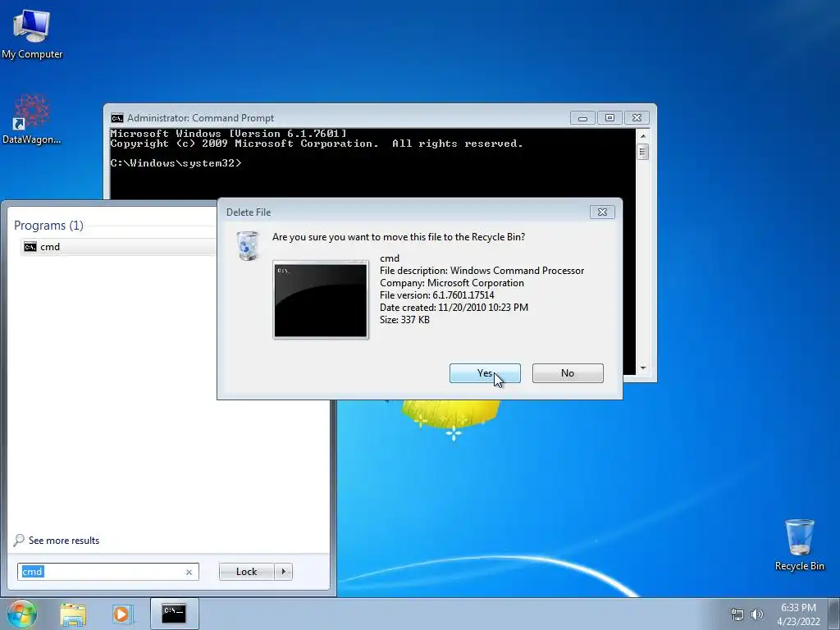This screenshot has height=630, width=840.
Task: Select the My Computer desktop icon
Action: [32, 34]
